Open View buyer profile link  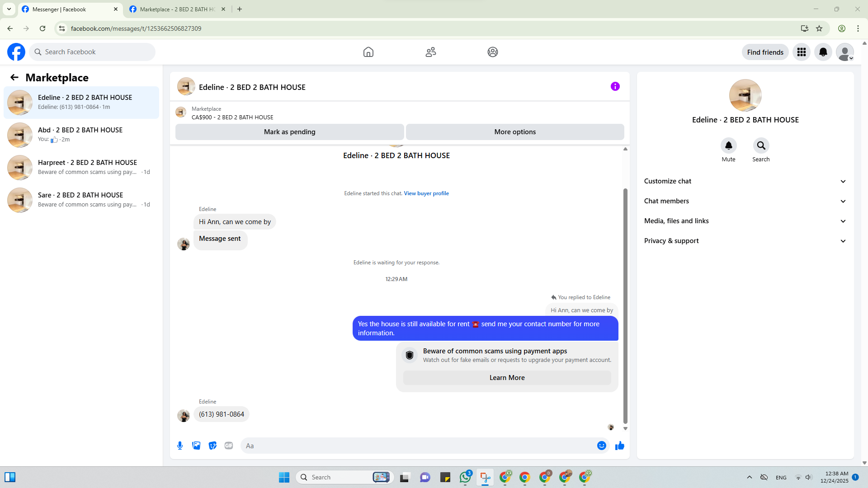pos(426,193)
